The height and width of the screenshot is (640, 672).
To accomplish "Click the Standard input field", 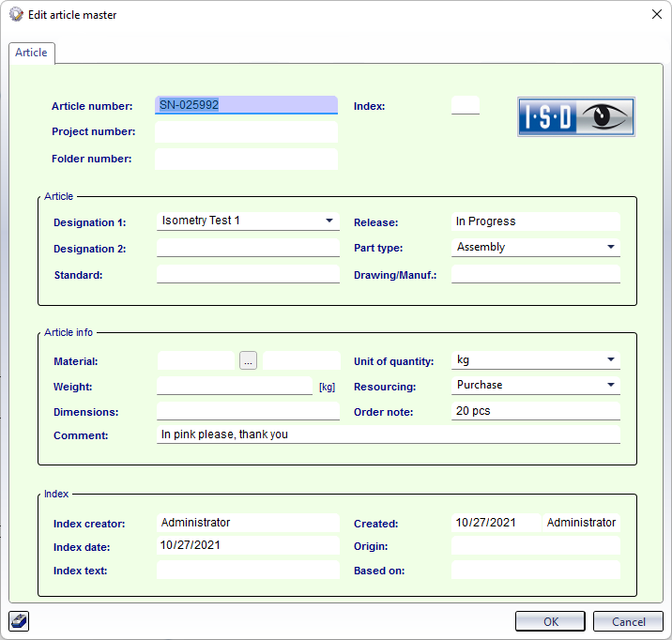I will (248, 274).
